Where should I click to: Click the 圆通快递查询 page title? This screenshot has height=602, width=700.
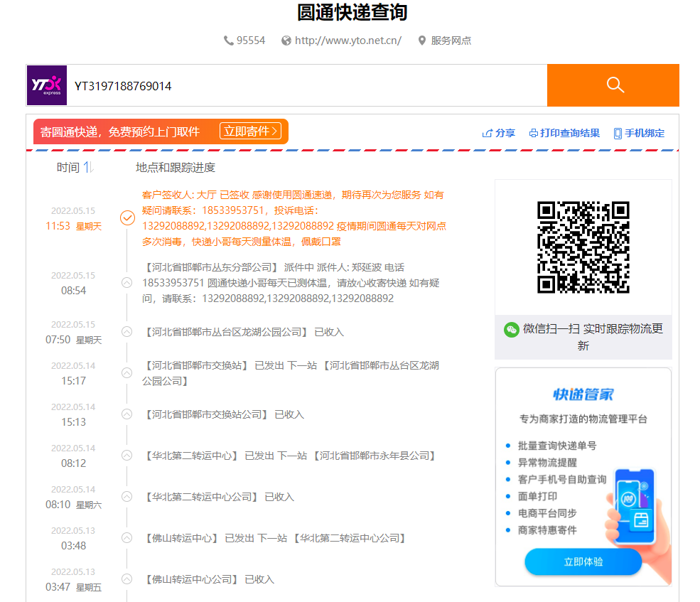(x=352, y=12)
